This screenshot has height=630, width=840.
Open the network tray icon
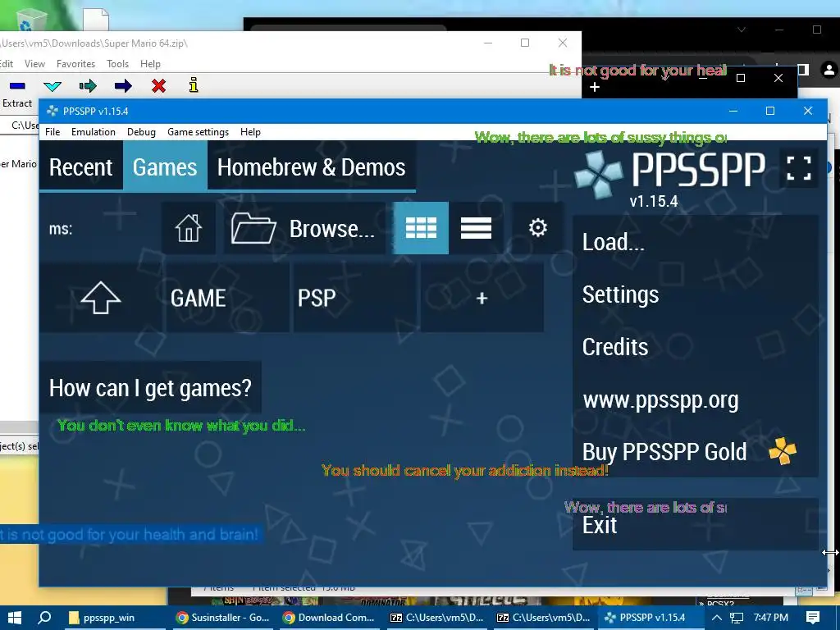737,618
